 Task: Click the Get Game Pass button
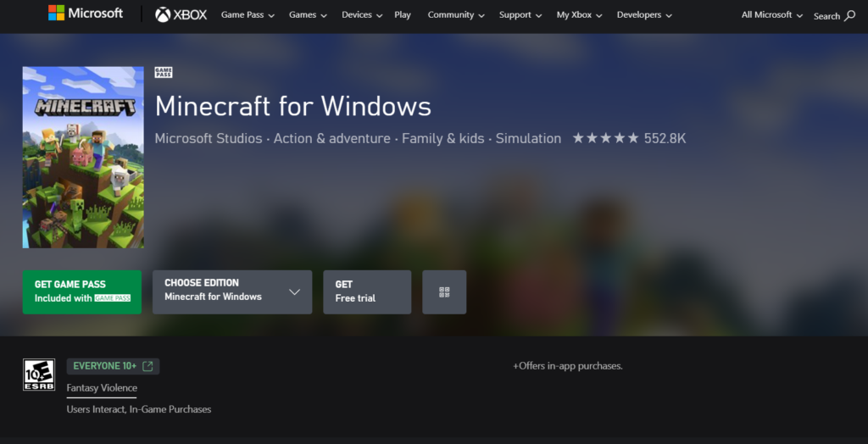click(x=82, y=292)
